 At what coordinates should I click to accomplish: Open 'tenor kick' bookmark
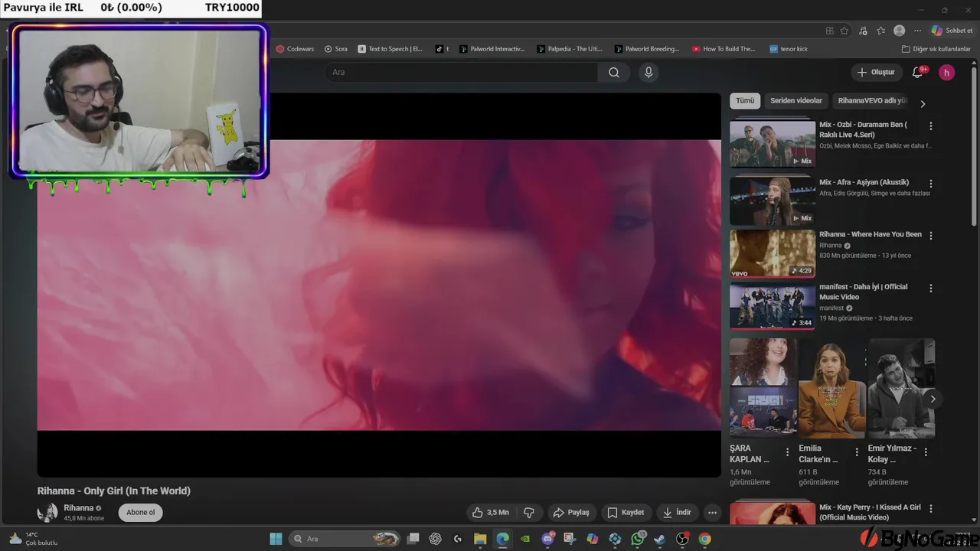789,49
